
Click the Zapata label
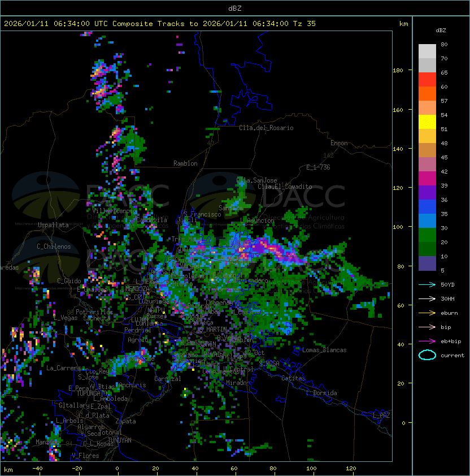point(125,421)
